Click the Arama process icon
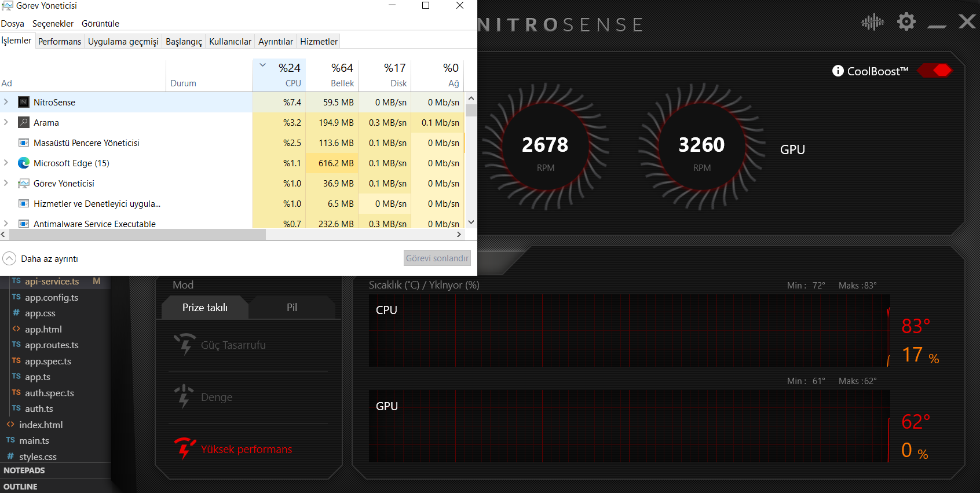980x493 pixels. click(24, 122)
